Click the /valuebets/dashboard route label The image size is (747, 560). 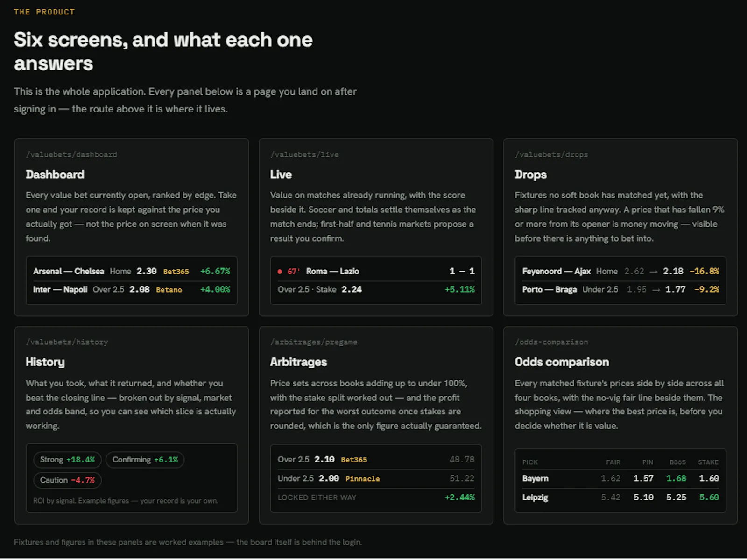tap(71, 154)
